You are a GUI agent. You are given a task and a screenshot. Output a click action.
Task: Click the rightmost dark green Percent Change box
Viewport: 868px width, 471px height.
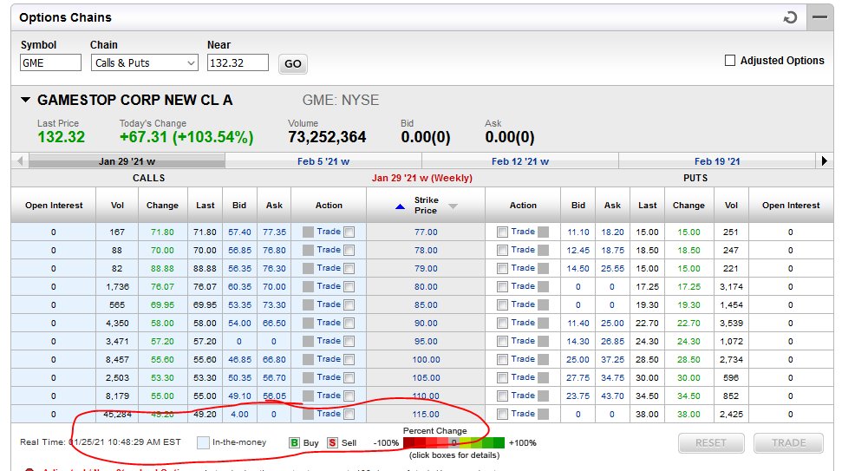(x=499, y=442)
